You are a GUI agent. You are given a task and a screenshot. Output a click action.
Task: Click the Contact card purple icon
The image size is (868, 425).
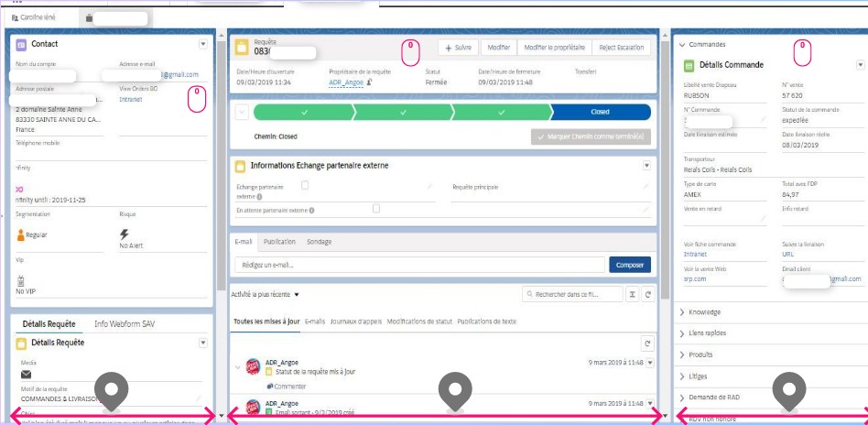point(21,44)
